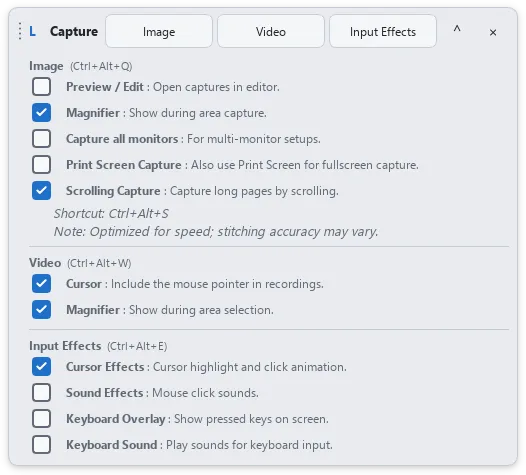Image resolution: width=526 pixels, height=475 pixels.
Task: Click the (Ctrl+Alt+W) shortcut label
Action: pyautogui.click(x=99, y=263)
